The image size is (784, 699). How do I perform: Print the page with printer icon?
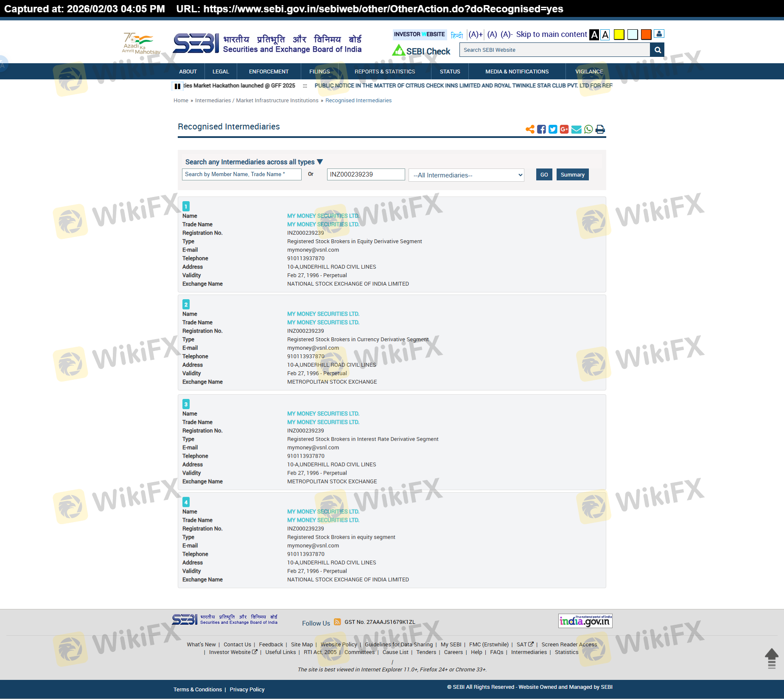tap(600, 129)
